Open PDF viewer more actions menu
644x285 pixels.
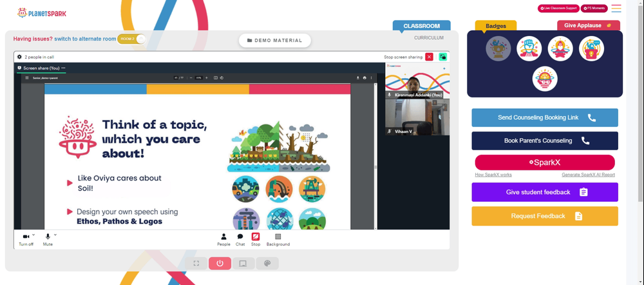point(372,78)
